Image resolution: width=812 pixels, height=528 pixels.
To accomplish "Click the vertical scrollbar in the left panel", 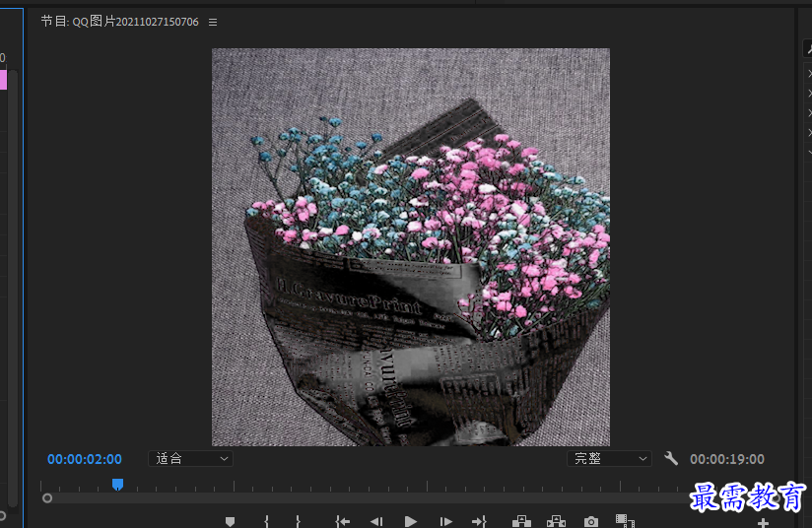I will point(13,288).
